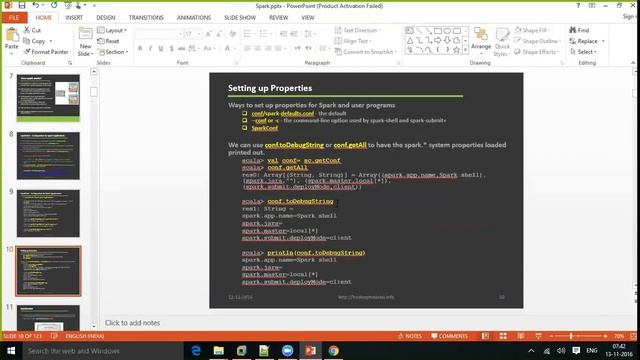This screenshot has height=360, width=640.
Task: Click Replace button
Action: click(x=587, y=41)
